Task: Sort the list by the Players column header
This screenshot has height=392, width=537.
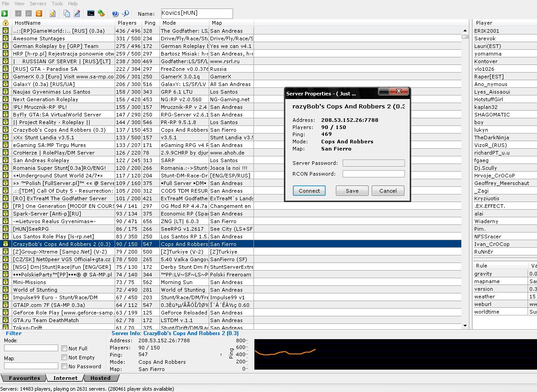Action: point(128,23)
